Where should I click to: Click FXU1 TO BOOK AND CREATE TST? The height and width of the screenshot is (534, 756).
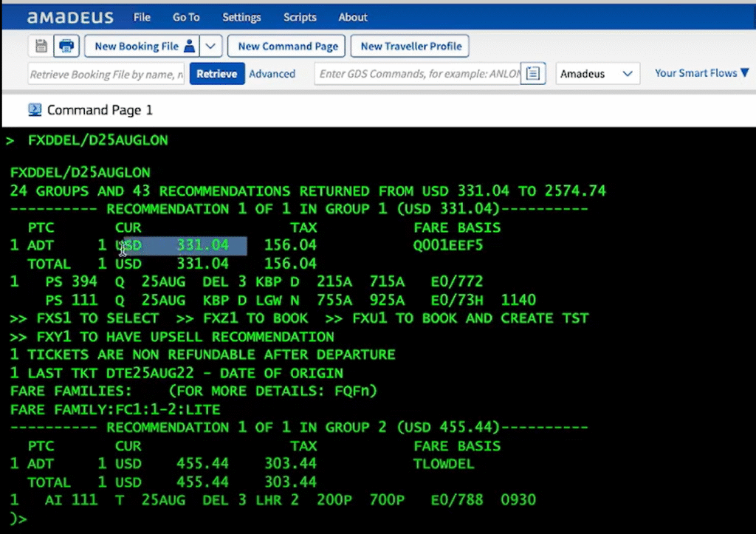pyautogui.click(x=470, y=318)
